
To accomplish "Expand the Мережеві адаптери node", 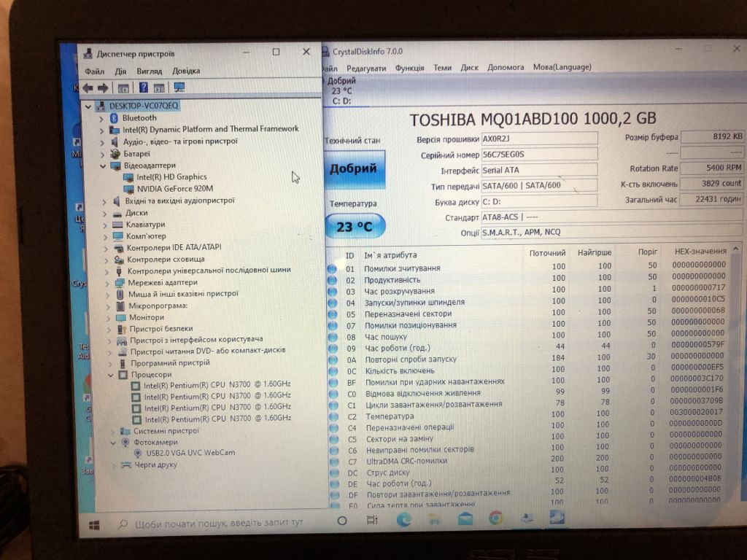I will click(x=107, y=284).
